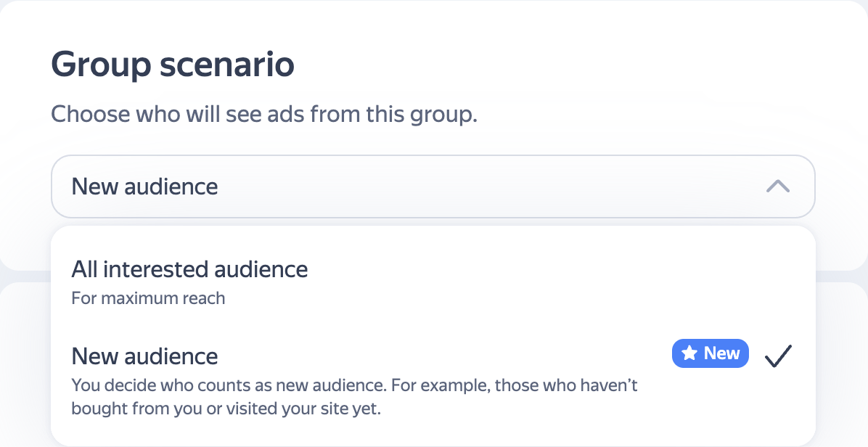This screenshot has height=447, width=868.
Task: Click the word "Group" in the heading
Action: point(101,65)
